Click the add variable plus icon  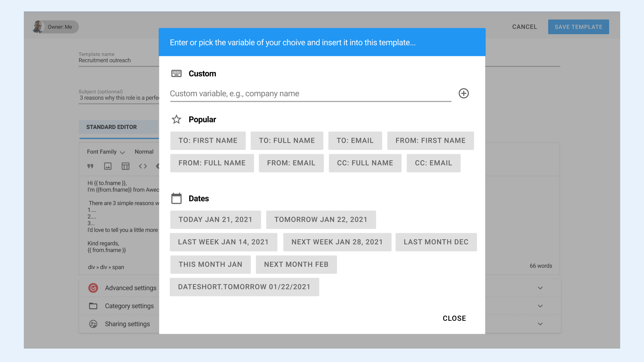pos(464,93)
